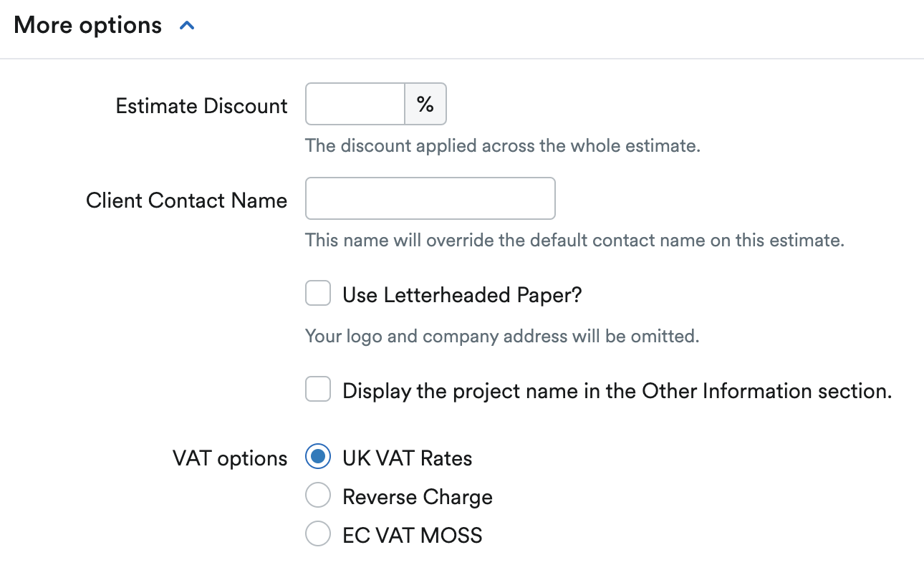Click the discount applied across estimate hint
The image size is (924, 570).
(503, 146)
